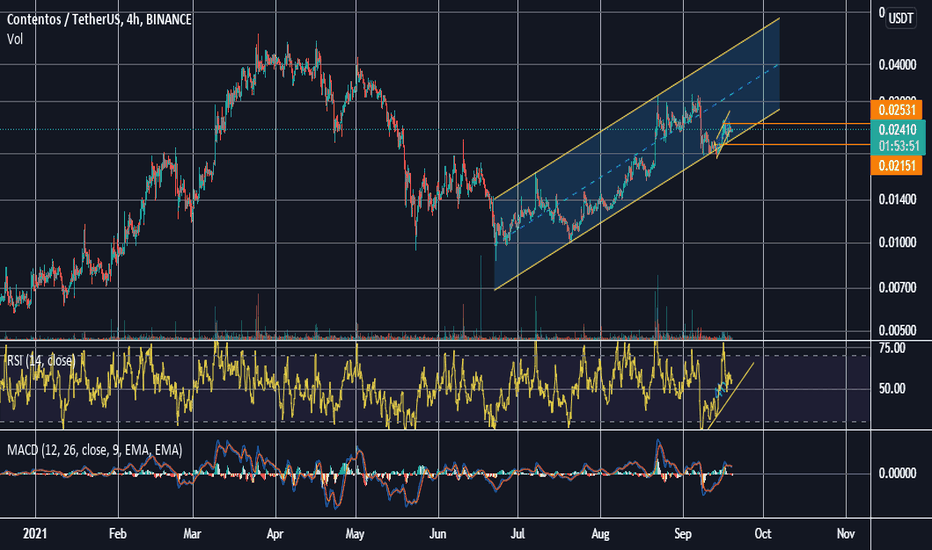Image resolution: width=932 pixels, height=550 pixels.
Task: Click the Sep time axis label
Action: pyautogui.click(x=682, y=533)
